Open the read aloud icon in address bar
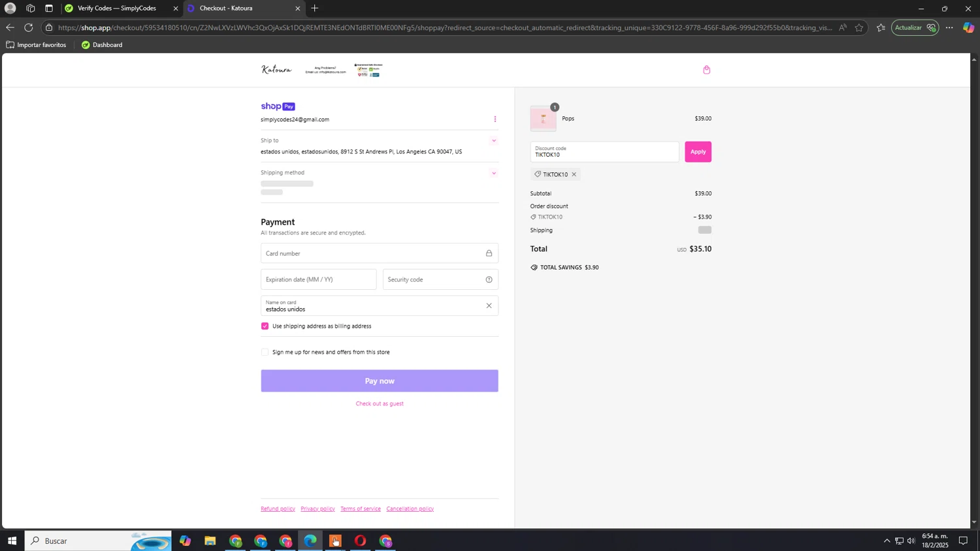The height and width of the screenshot is (551, 980). coord(843,27)
